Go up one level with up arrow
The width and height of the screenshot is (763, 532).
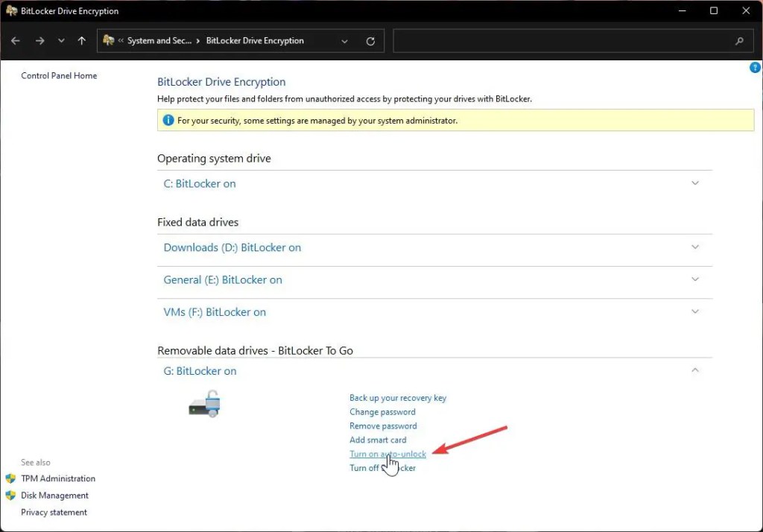click(x=82, y=41)
